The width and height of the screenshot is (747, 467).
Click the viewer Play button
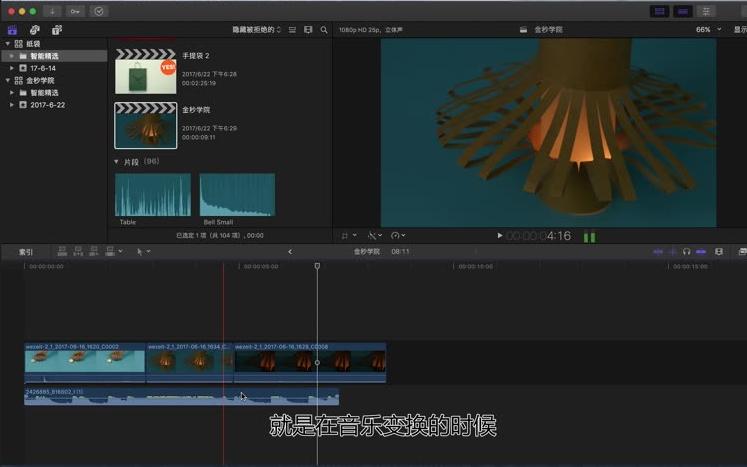pyautogui.click(x=499, y=235)
